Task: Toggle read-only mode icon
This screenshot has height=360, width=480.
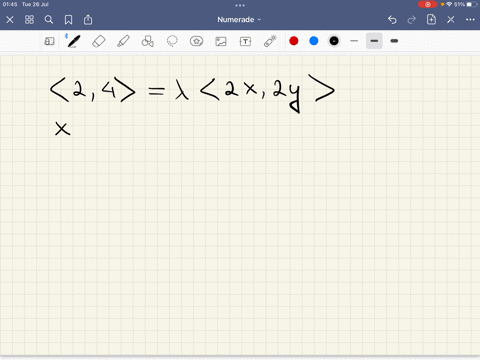Action: point(49,41)
